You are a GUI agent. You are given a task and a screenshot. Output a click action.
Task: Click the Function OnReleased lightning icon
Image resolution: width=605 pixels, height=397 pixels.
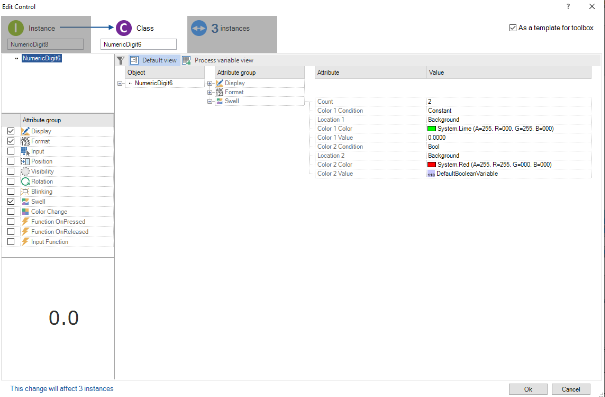coord(25,231)
